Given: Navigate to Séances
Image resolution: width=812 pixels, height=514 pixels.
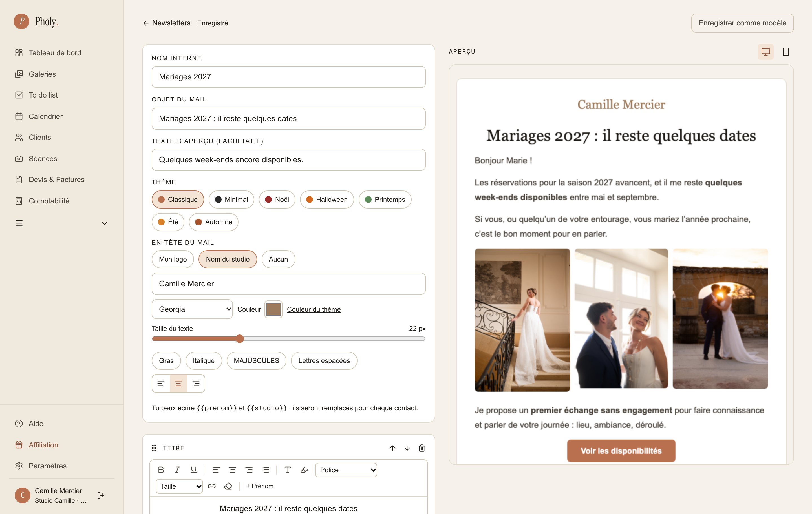Looking at the screenshot, I should (x=36, y=158).
